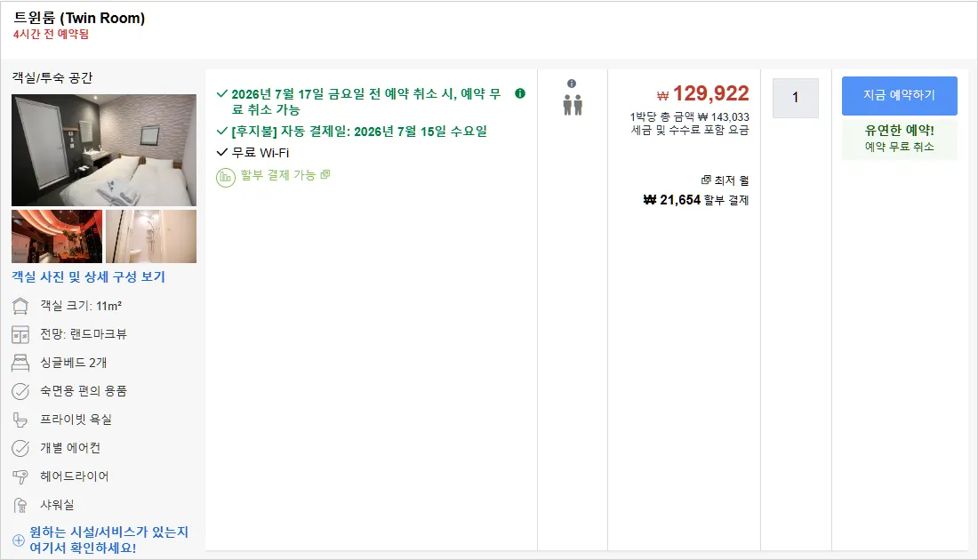The height and width of the screenshot is (560, 978).
Task: Click the two-guest occupancy icon
Action: (573, 105)
